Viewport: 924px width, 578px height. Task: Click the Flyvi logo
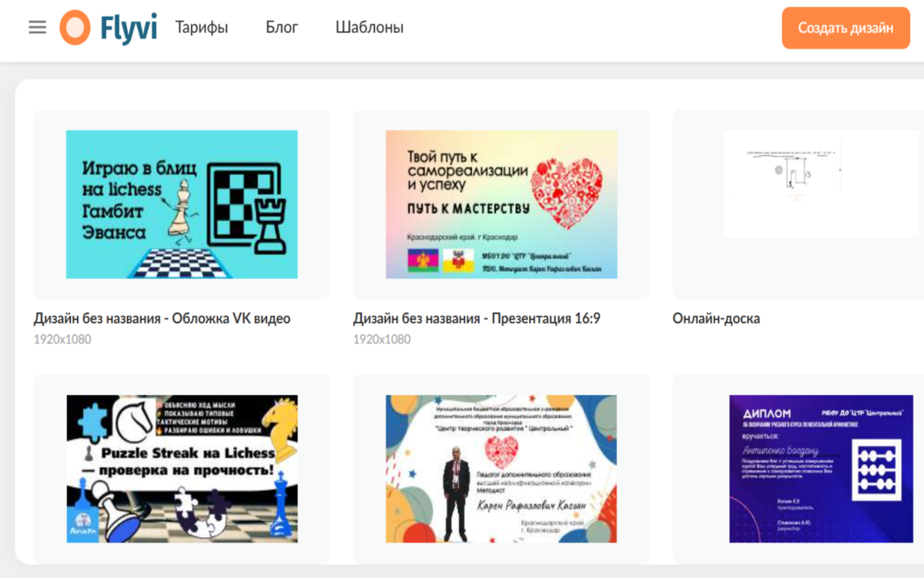coord(108,28)
